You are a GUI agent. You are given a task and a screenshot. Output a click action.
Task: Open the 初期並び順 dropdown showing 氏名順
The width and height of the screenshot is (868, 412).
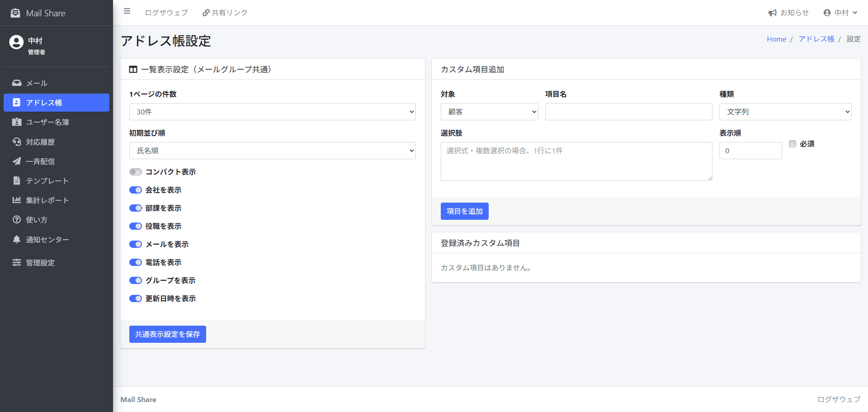pyautogui.click(x=272, y=151)
